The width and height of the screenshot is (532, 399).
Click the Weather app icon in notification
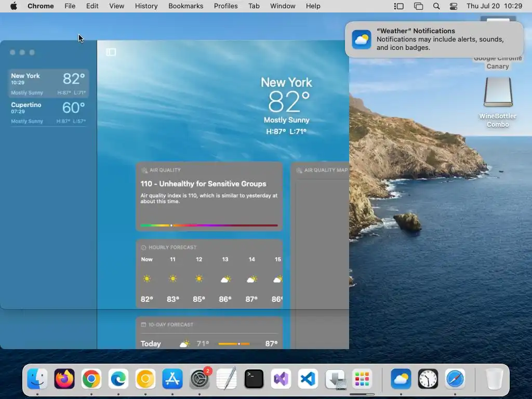[362, 39]
